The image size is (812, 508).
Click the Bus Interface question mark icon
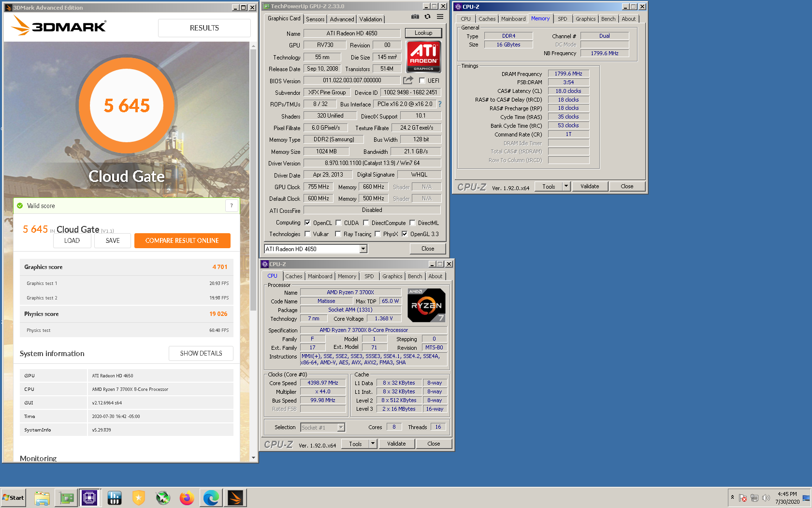(439, 104)
